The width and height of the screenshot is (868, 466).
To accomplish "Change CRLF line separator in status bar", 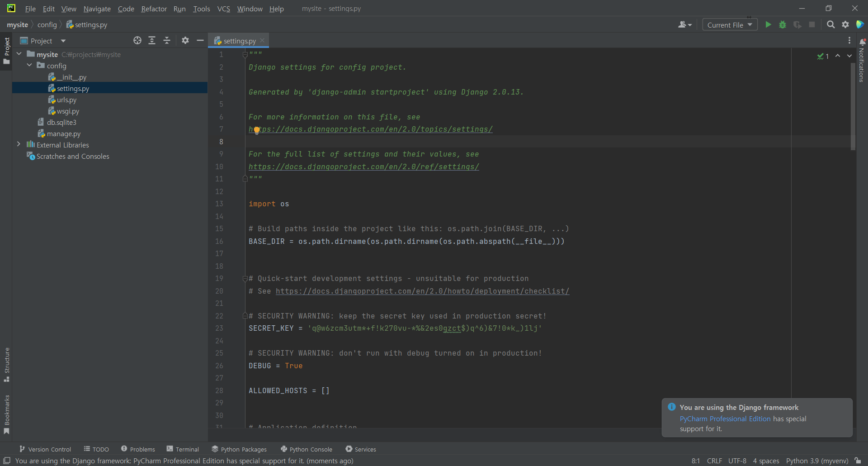I will [714, 461].
